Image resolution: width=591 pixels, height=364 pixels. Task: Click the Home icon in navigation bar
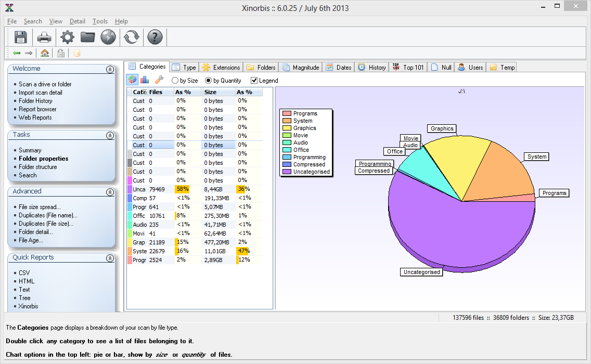(x=44, y=53)
